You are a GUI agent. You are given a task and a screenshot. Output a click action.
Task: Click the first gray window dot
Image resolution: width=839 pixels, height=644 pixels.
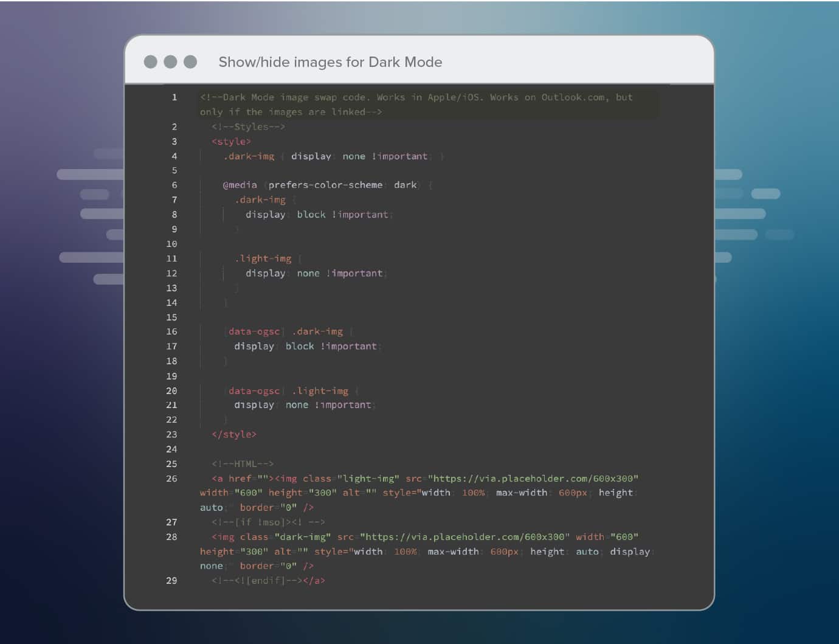click(x=151, y=61)
